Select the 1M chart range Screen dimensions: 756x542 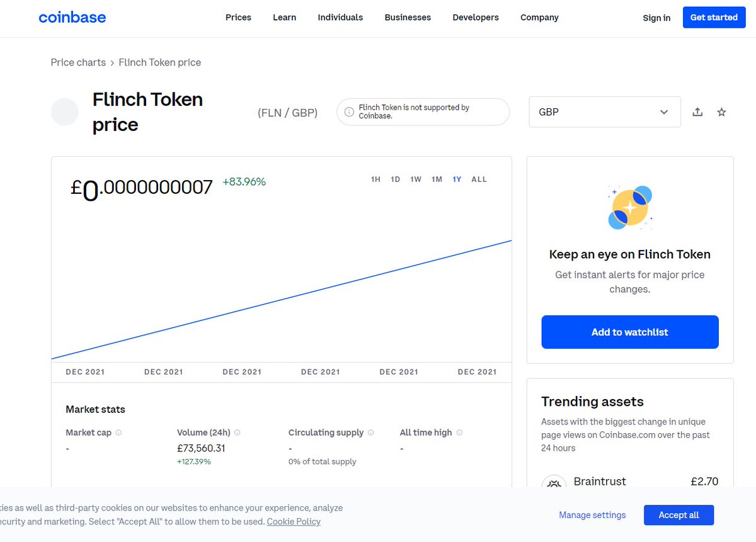[x=437, y=179]
